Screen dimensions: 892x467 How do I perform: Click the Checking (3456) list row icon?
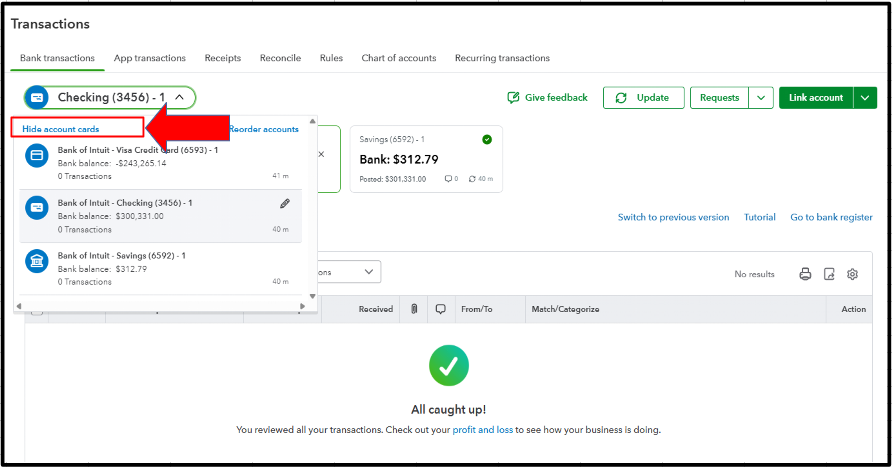tap(37, 208)
